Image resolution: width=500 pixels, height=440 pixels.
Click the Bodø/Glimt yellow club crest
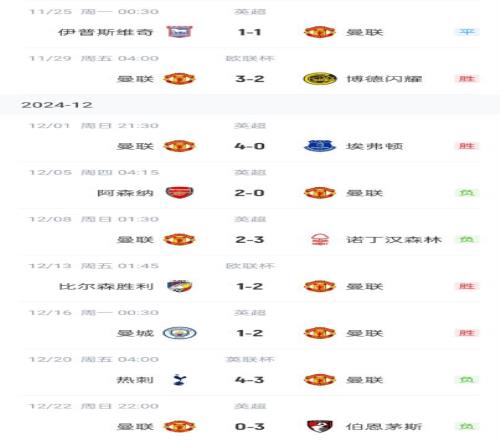click(319, 79)
